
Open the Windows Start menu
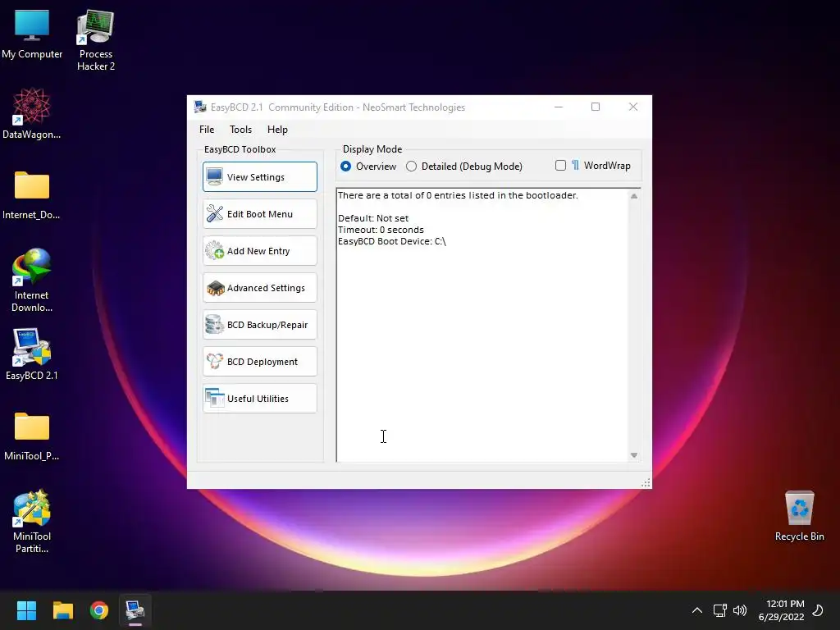click(26, 610)
